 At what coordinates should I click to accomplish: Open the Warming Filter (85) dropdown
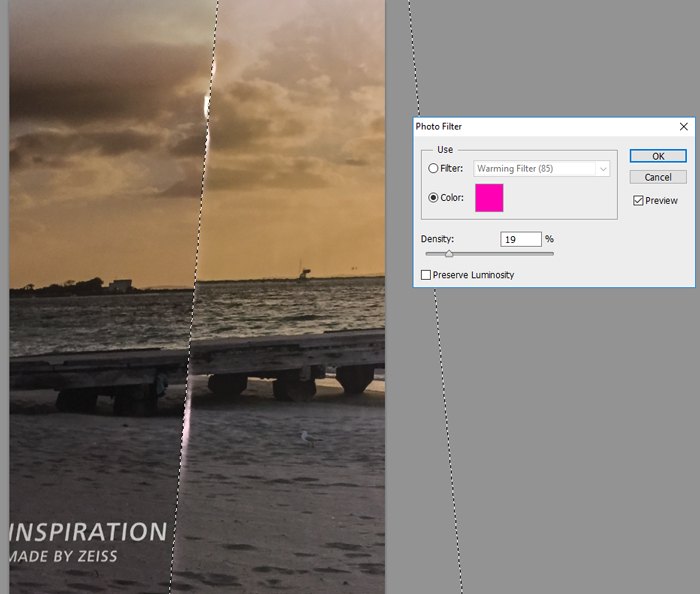[x=541, y=169]
